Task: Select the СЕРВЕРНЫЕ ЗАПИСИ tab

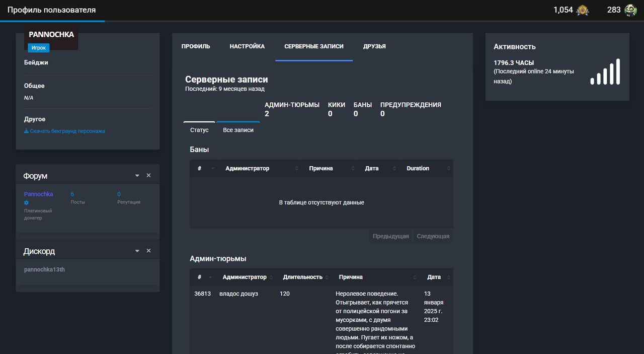Action: [x=314, y=46]
